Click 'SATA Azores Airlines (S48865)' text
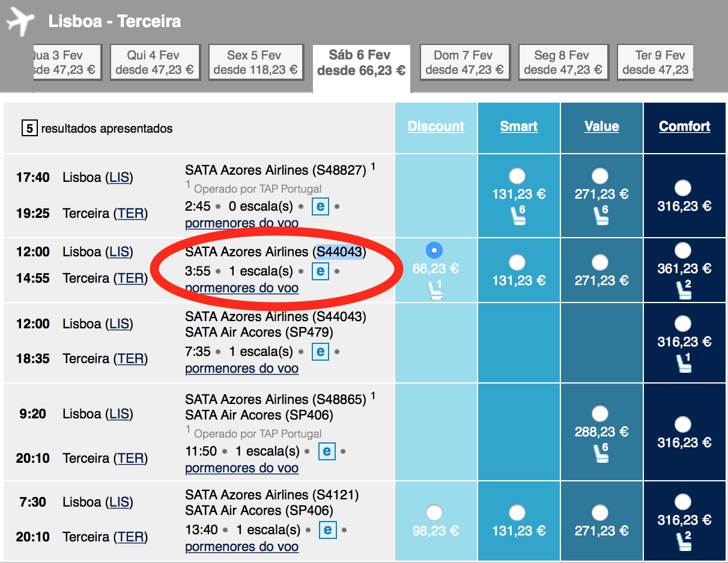 [276, 399]
